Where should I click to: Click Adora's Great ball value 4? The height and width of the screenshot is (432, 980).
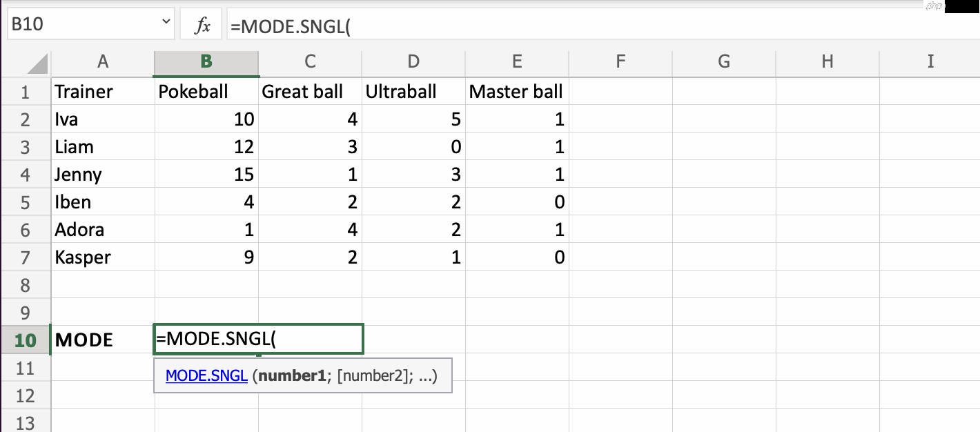(x=310, y=229)
